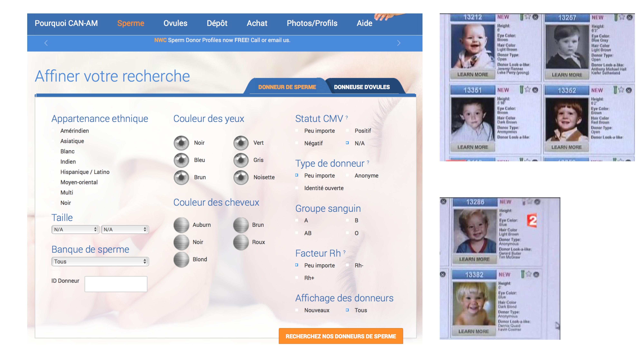644x362 pixels.
Task: Choose the Auburn hair color swatch
Action: pos(181,225)
